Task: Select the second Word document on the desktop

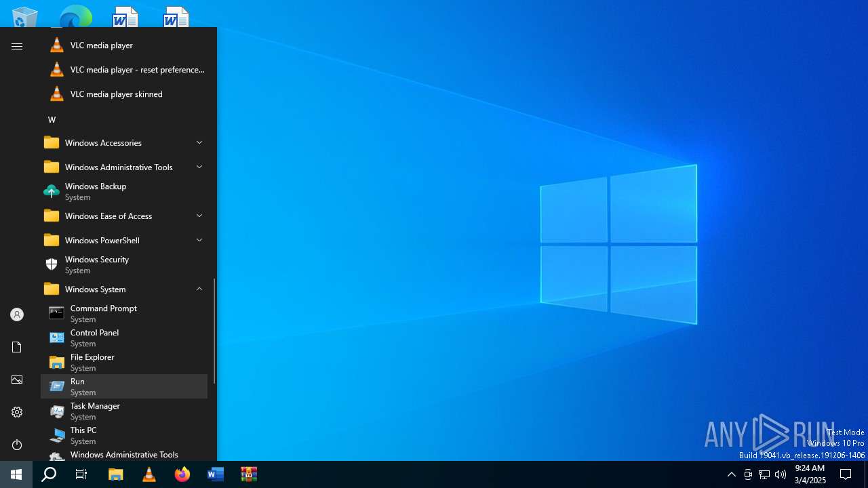Action: click(176, 16)
